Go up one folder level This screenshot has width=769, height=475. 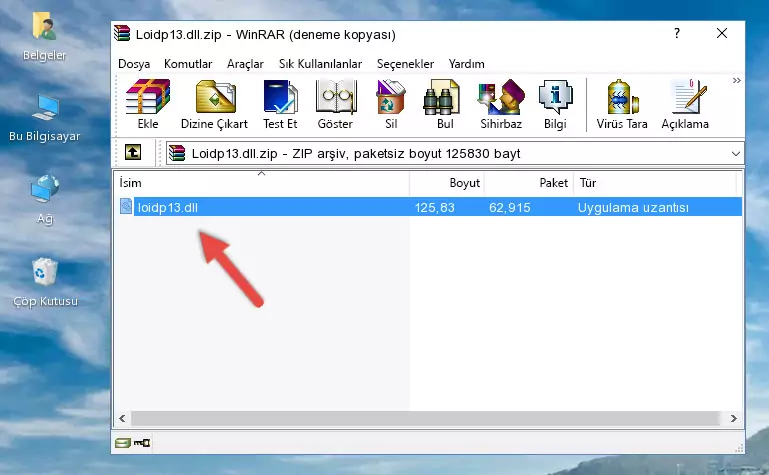(133, 152)
